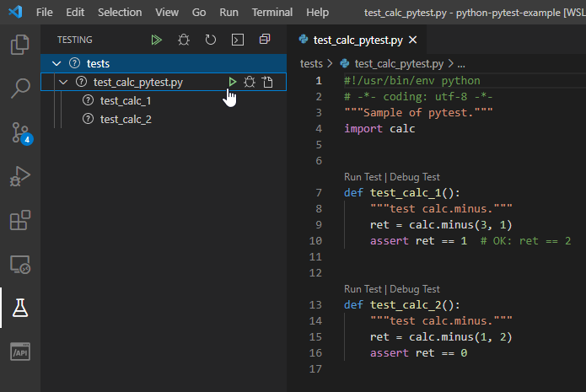Run all tests from Testing toolbar
This screenshot has width=586, height=392.
(x=156, y=40)
